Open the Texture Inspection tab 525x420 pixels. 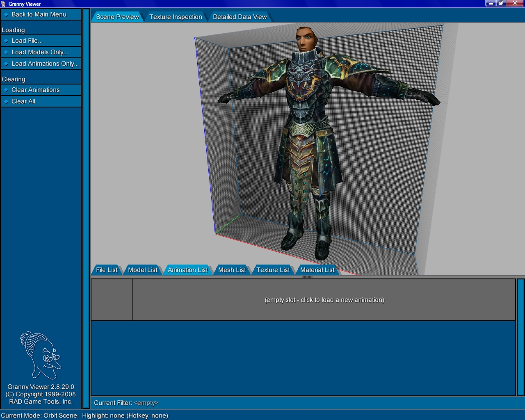pos(176,17)
